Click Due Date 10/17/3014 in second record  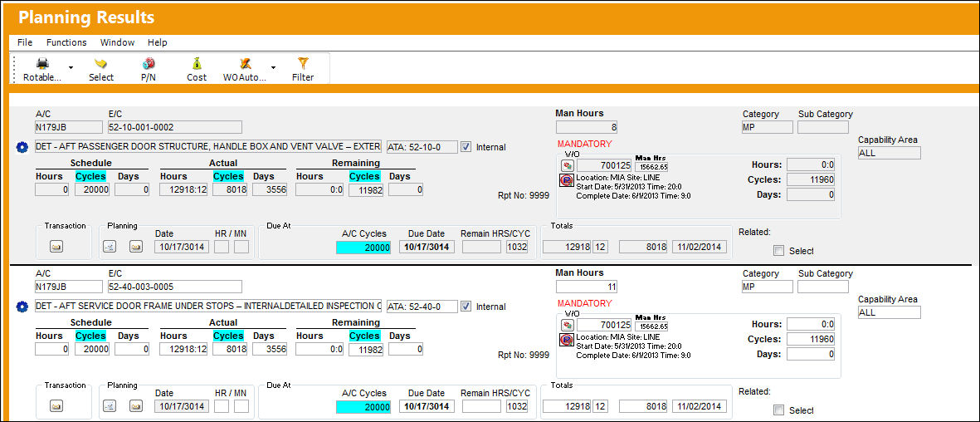pos(427,407)
